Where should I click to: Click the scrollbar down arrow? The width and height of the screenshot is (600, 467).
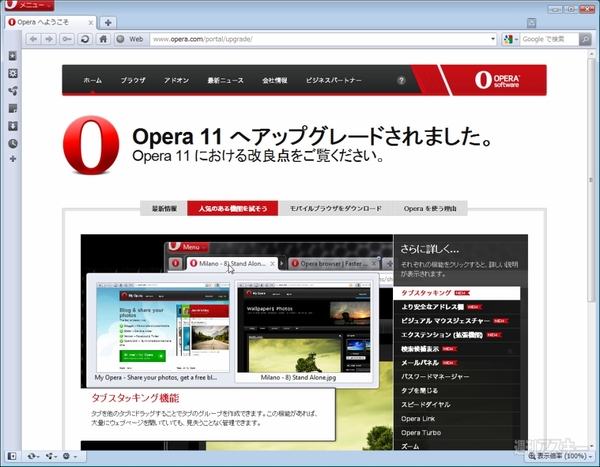click(x=591, y=446)
